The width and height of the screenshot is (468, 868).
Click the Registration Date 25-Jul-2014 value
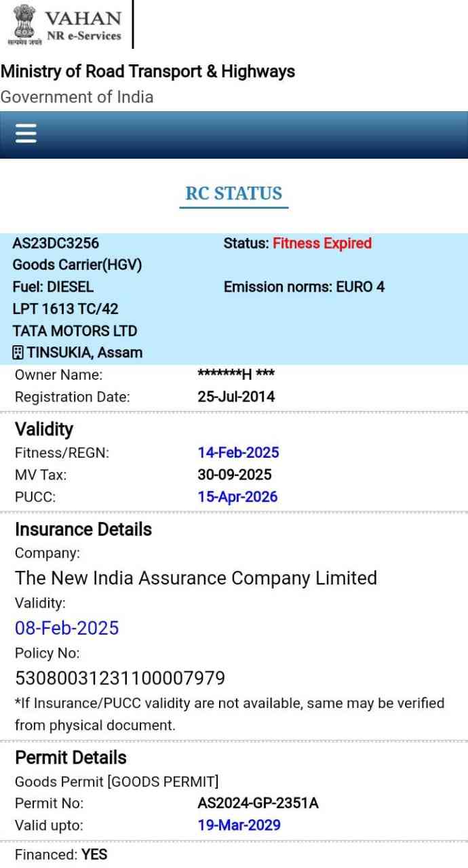[x=236, y=397]
